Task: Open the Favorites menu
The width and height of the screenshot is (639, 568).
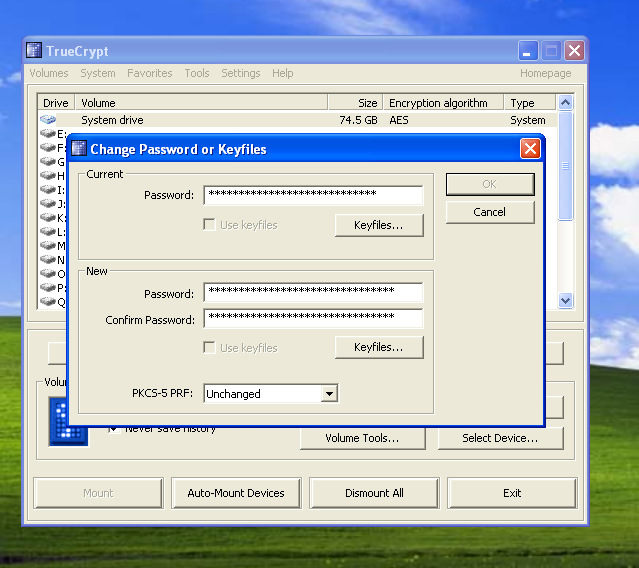Action: pos(150,73)
